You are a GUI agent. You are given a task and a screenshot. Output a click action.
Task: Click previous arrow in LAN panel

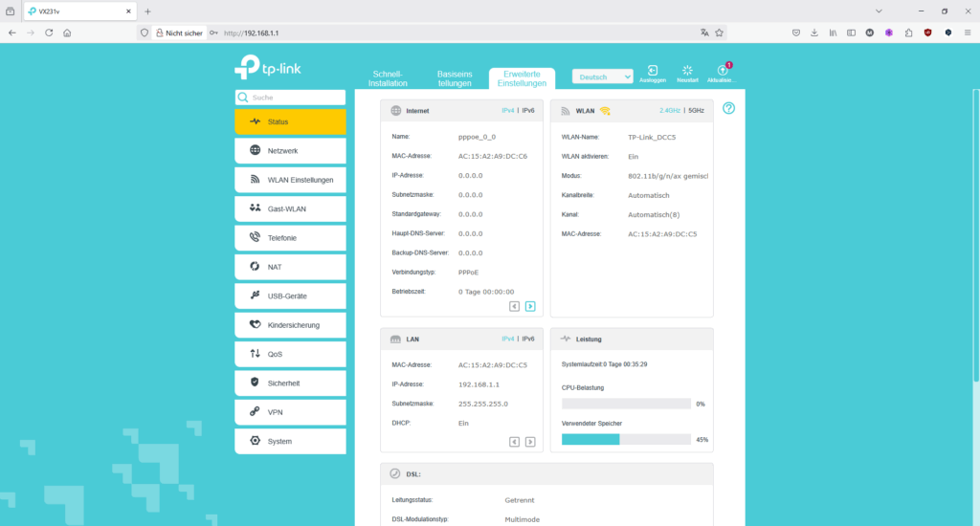(514, 442)
